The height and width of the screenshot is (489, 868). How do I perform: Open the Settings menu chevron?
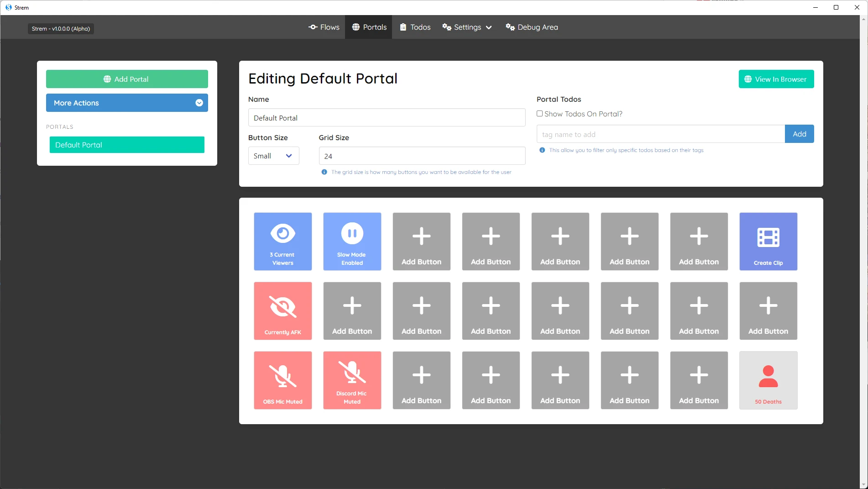489,27
